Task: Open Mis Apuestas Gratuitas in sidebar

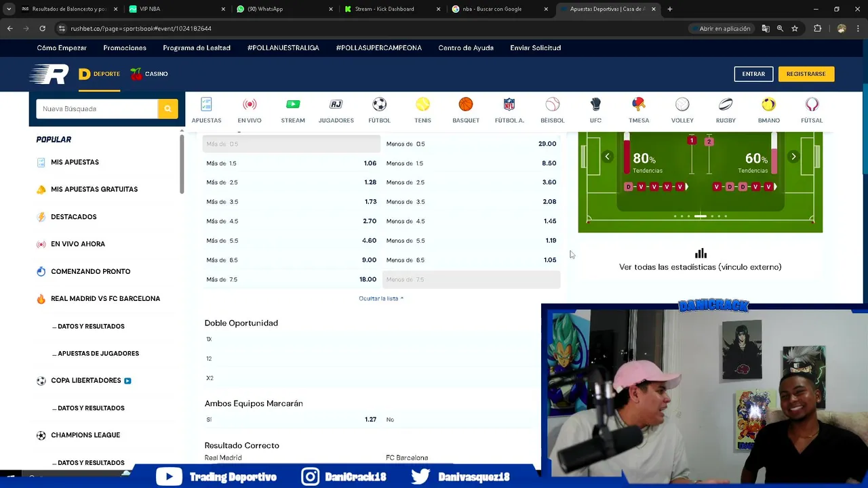Action: point(94,189)
